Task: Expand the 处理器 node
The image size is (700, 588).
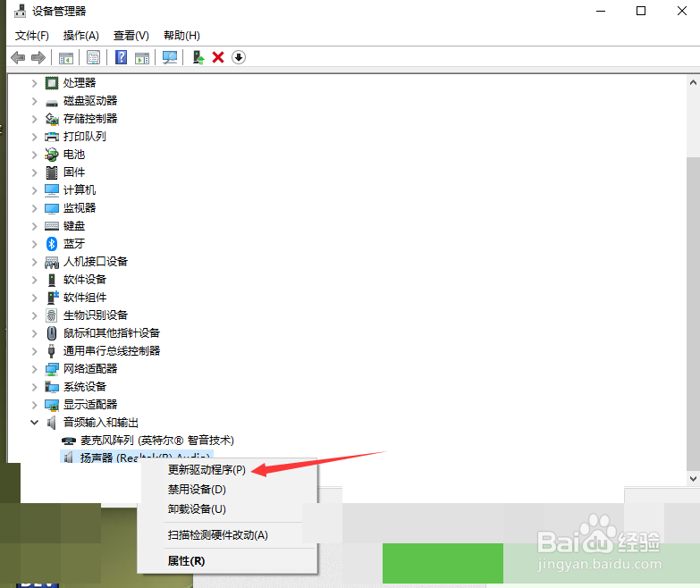Action: pos(34,83)
